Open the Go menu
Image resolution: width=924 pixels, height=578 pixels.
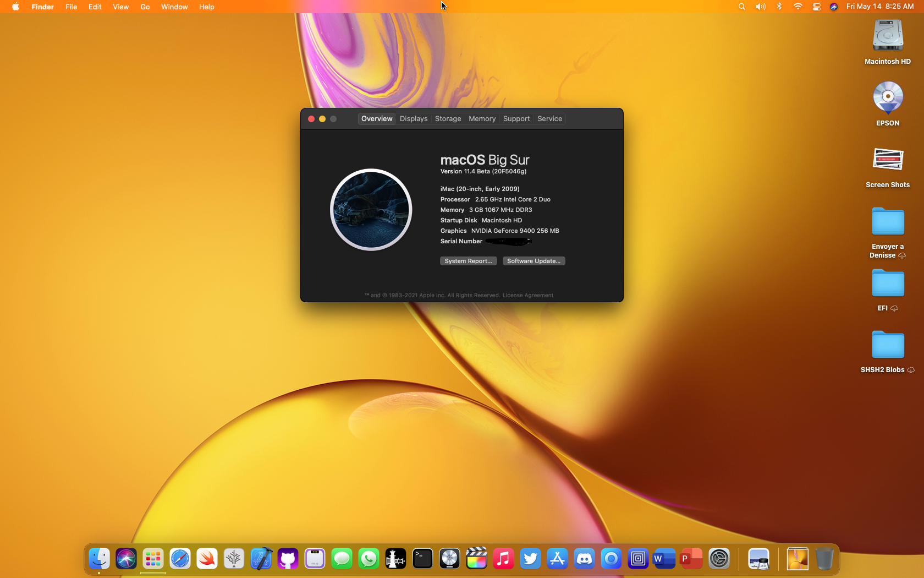pos(145,7)
